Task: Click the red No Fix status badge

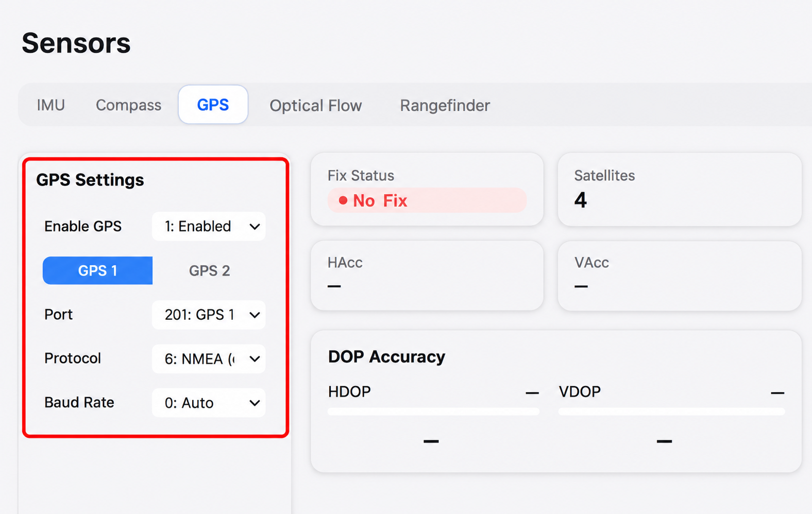Action: tap(427, 200)
